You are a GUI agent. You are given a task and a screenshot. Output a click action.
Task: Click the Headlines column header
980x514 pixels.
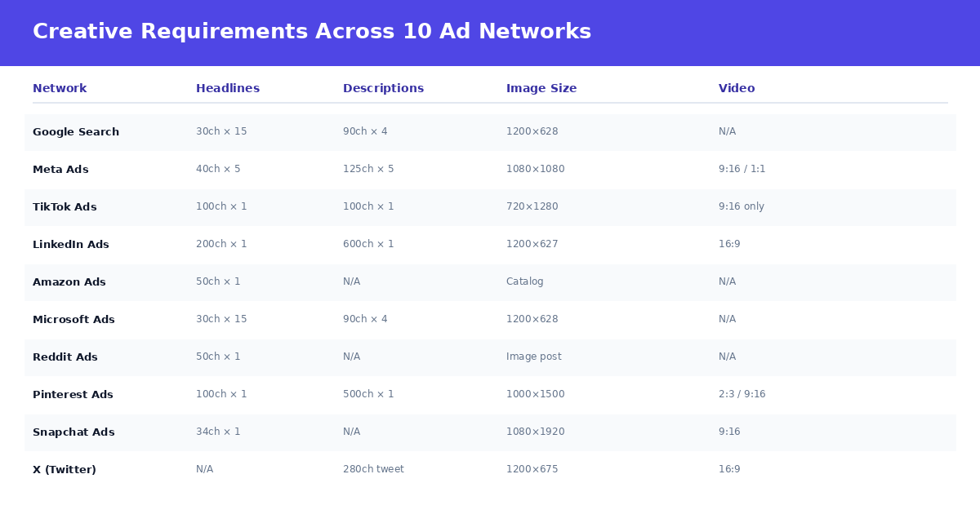coord(228,88)
